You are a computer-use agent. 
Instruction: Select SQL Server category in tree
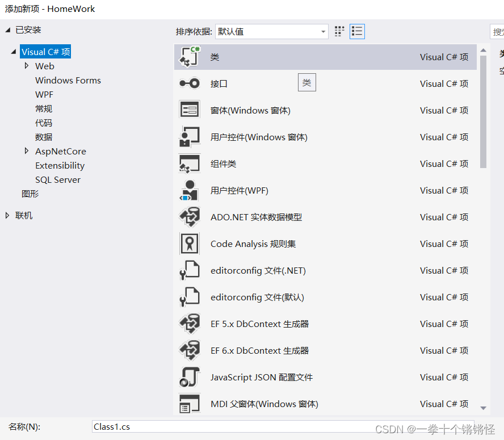click(x=57, y=179)
